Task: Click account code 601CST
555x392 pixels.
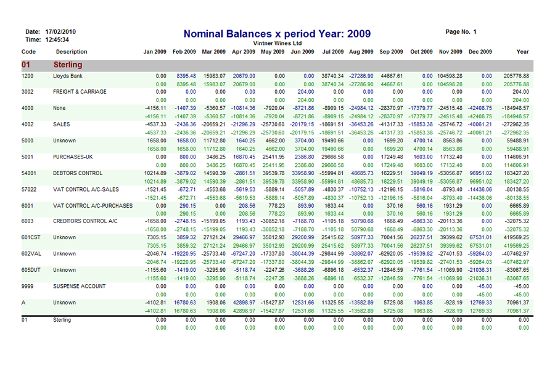Action: point(31,237)
